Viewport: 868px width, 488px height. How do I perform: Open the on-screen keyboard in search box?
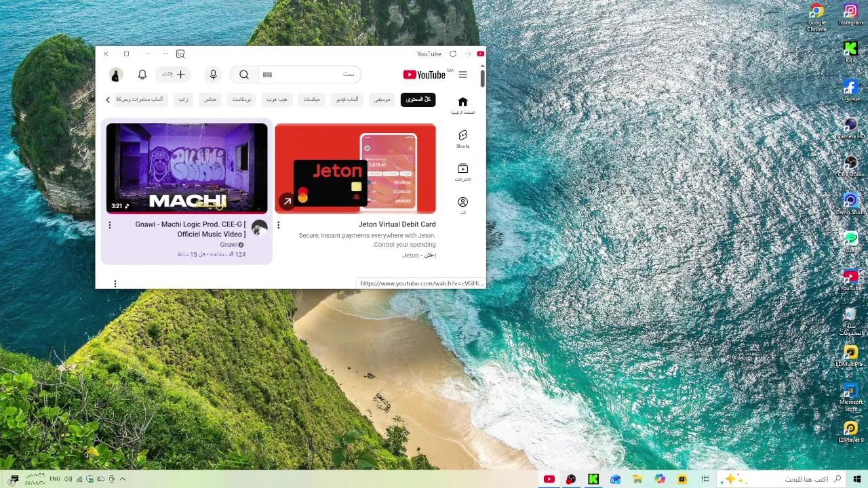click(267, 75)
